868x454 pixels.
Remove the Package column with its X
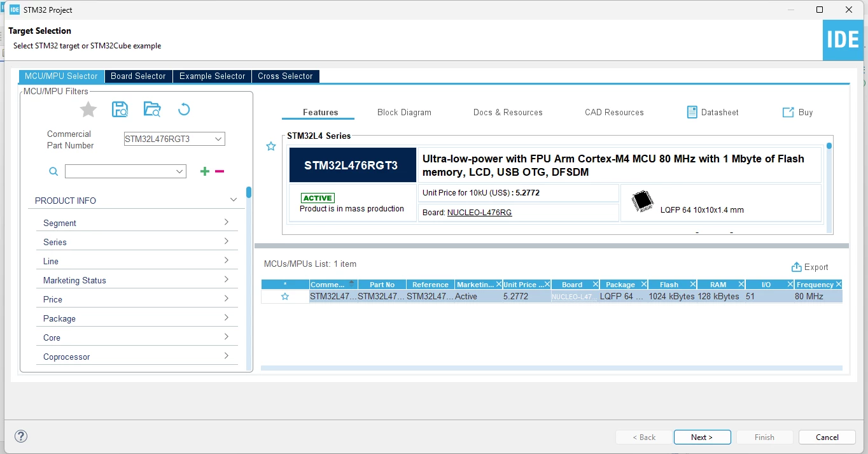(x=644, y=285)
